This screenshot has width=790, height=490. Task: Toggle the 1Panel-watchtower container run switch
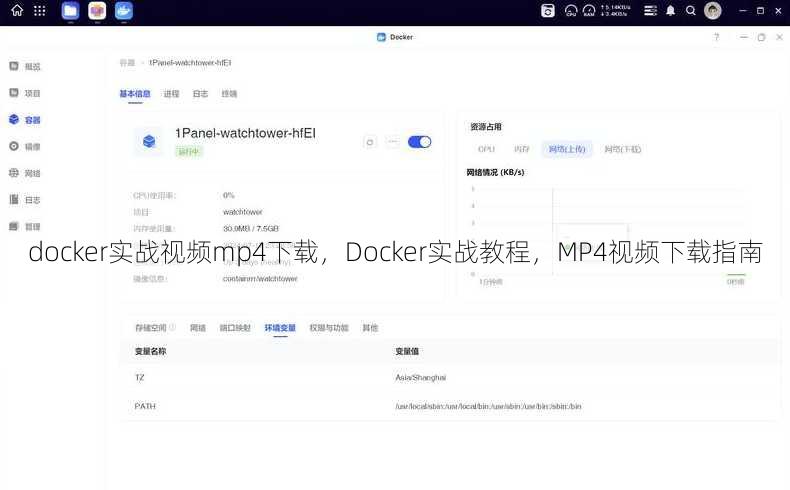[419, 142]
